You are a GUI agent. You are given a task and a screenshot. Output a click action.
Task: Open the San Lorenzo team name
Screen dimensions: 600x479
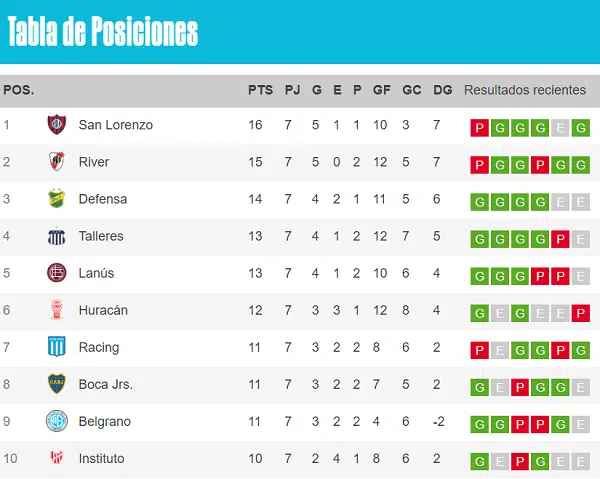(x=116, y=125)
